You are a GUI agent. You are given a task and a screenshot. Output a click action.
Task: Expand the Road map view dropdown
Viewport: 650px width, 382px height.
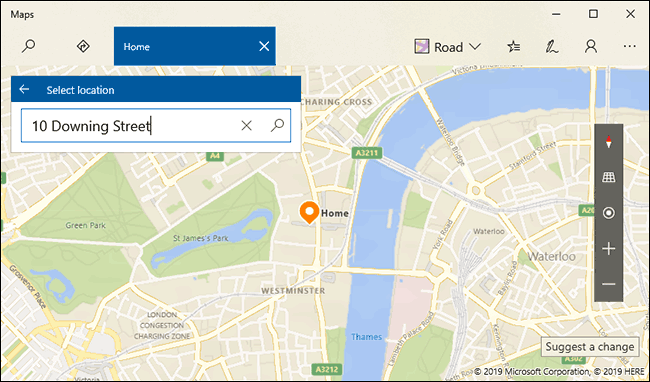[448, 47]
